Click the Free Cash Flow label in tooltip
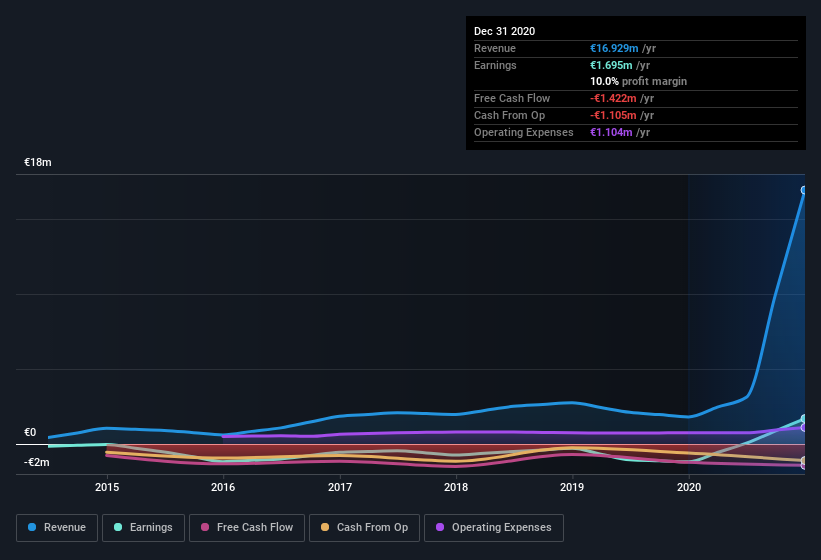This screenshot has height=560, width=821. (x=512, y=98)
